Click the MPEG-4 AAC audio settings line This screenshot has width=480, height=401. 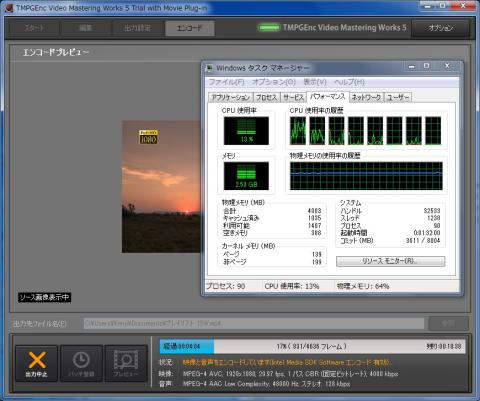tap(266, 384)
